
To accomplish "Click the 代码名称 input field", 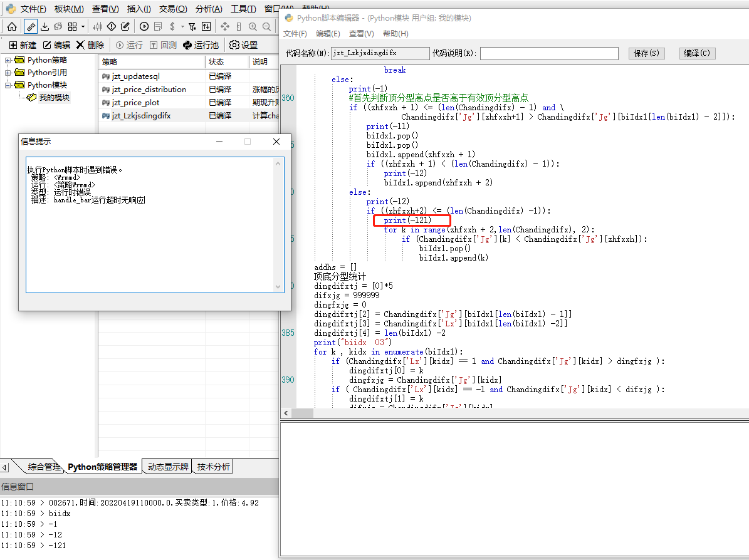I will 380,53.
